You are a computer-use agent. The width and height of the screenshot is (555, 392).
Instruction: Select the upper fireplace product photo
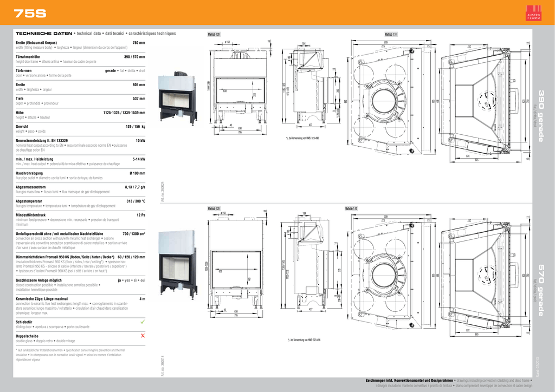pyautogui.click(x=176, y=97)
